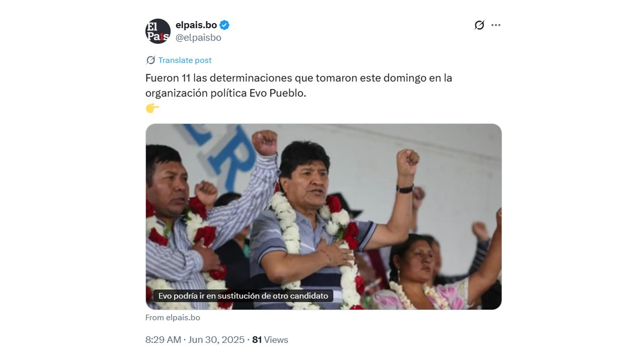Open the @elpaisbo handle
This screenshot has height=362, width=644.
(198, 38)
